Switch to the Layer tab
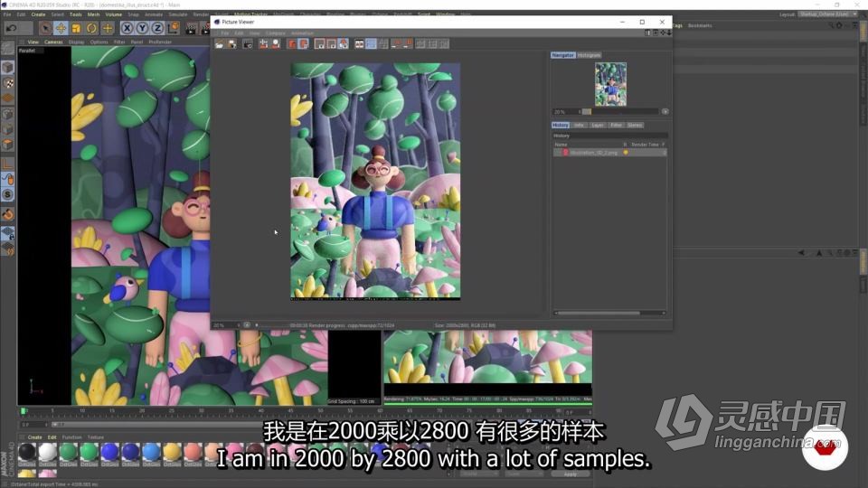The height and width of the screenshot is (488, 868). click(x=598, y=125)
